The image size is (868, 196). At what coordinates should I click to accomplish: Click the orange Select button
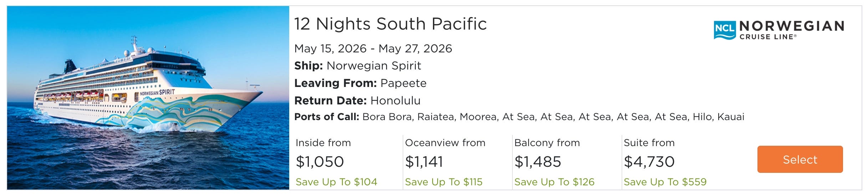click(x=800, y=159)
